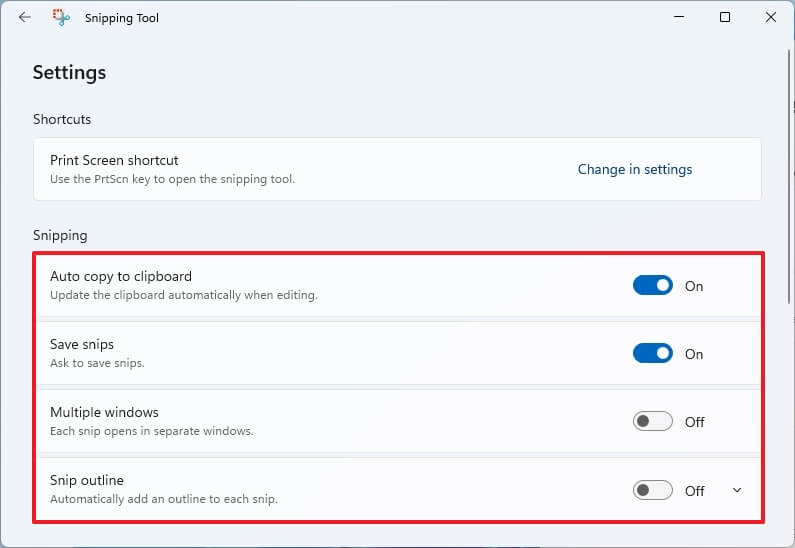Click the Snipping Tool window title text
This screenshot has height=548, width=795.
[122, 18]
